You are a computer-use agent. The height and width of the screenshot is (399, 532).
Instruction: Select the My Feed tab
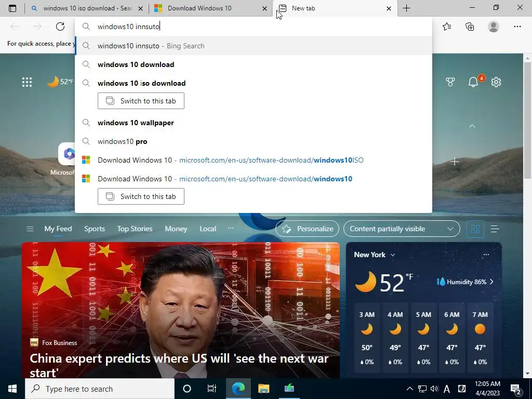pos(58,229)
